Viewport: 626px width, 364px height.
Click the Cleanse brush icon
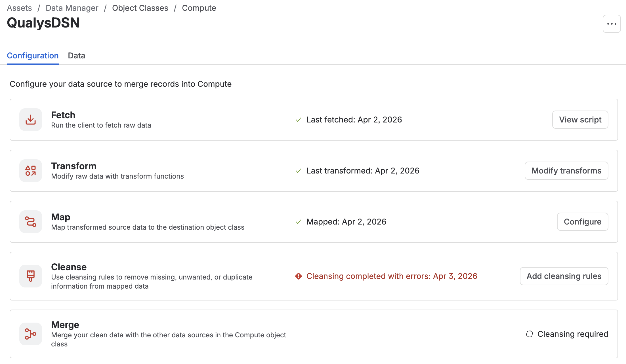pos(31,276)
